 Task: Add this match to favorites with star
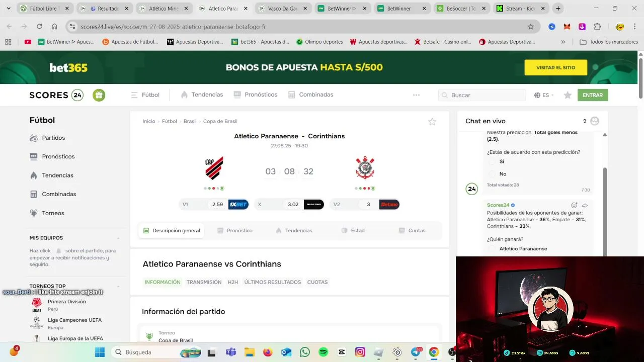click(x=432, y=121)
